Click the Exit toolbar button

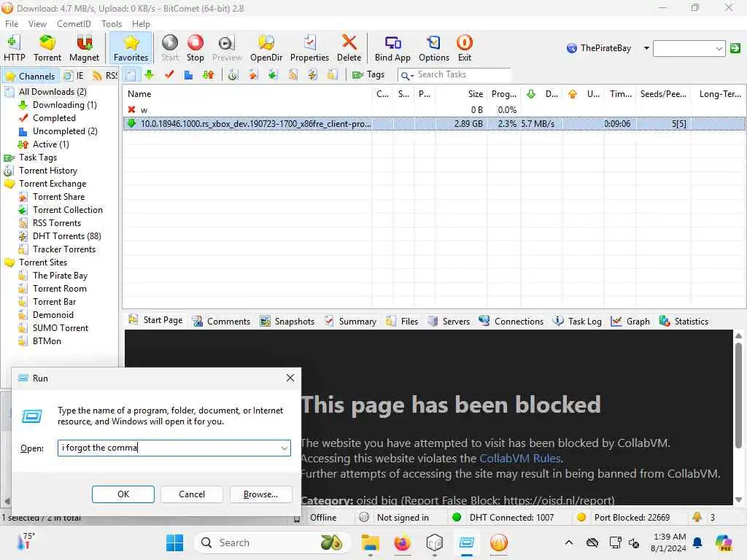click(465, 48)
